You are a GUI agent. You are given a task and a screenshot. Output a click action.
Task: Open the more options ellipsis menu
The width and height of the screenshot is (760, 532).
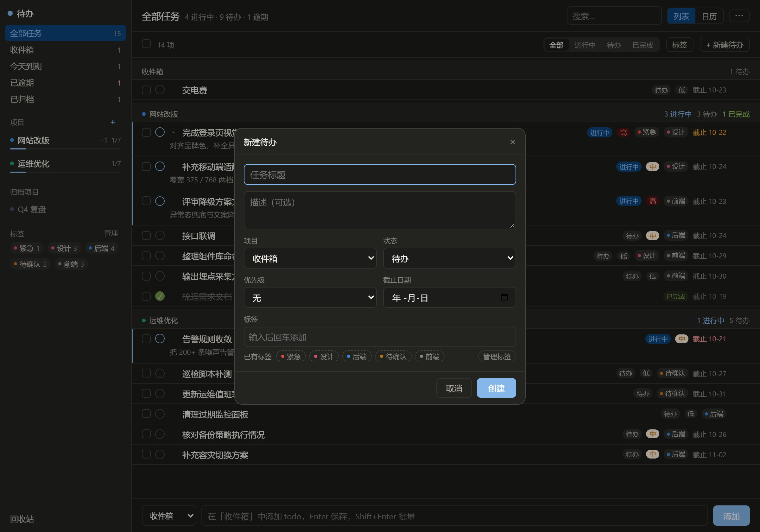coord(739,16)
